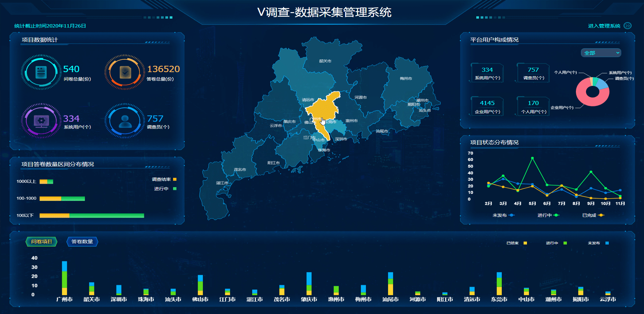644x314 pixels.
Task: Click the 未发布 blue line legend marker
Action: pos(512,215)
